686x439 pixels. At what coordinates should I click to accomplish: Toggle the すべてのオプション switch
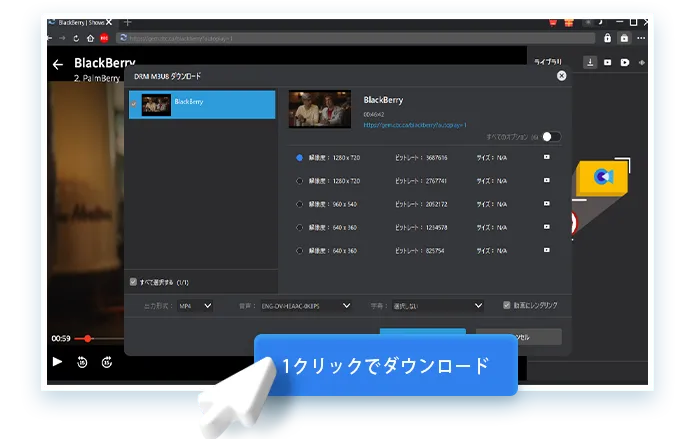[551, 137]
